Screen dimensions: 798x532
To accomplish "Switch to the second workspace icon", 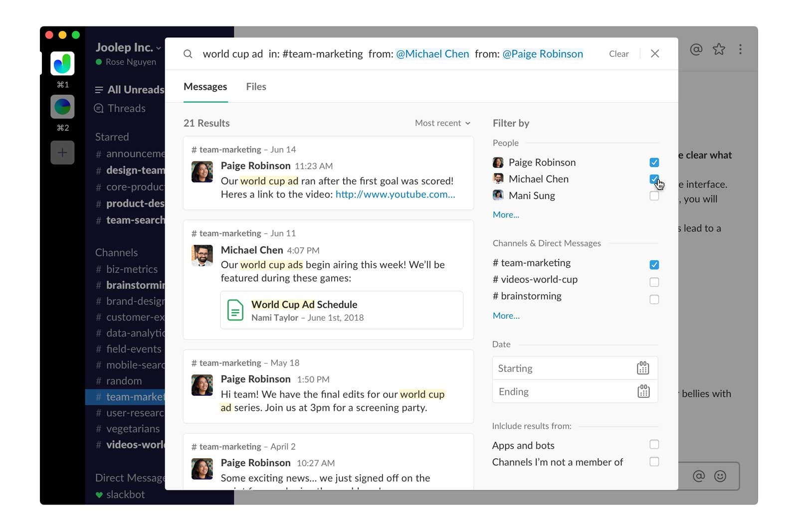I will click(62, 107).
